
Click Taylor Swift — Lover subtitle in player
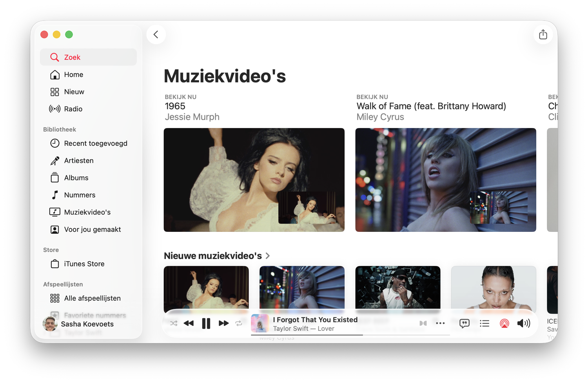(304, 329)
